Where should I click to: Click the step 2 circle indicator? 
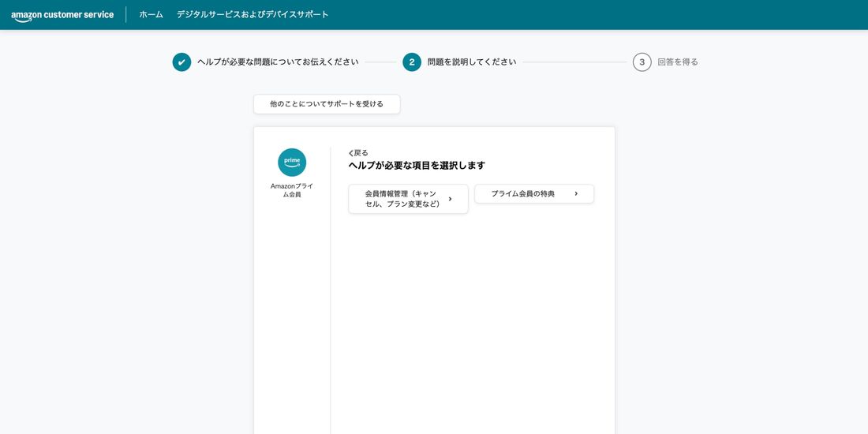412,62
